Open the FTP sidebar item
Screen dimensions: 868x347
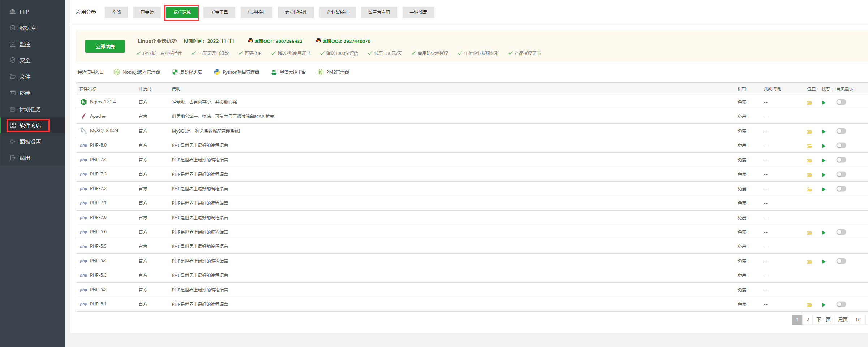(x=33, y=12)
